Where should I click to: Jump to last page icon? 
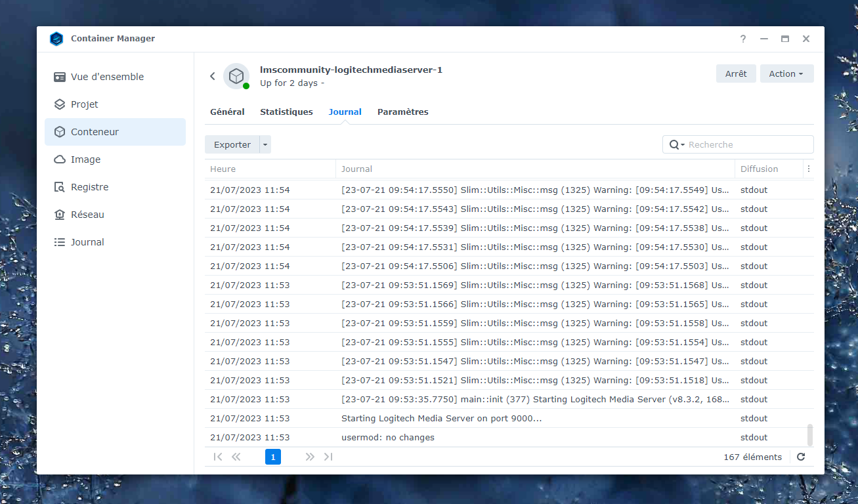tap(328, 457)
